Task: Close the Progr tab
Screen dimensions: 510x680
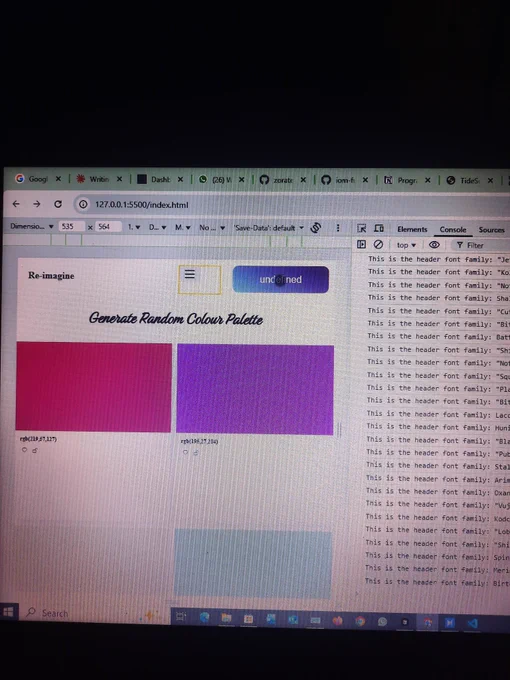Action: coord(428,180)
